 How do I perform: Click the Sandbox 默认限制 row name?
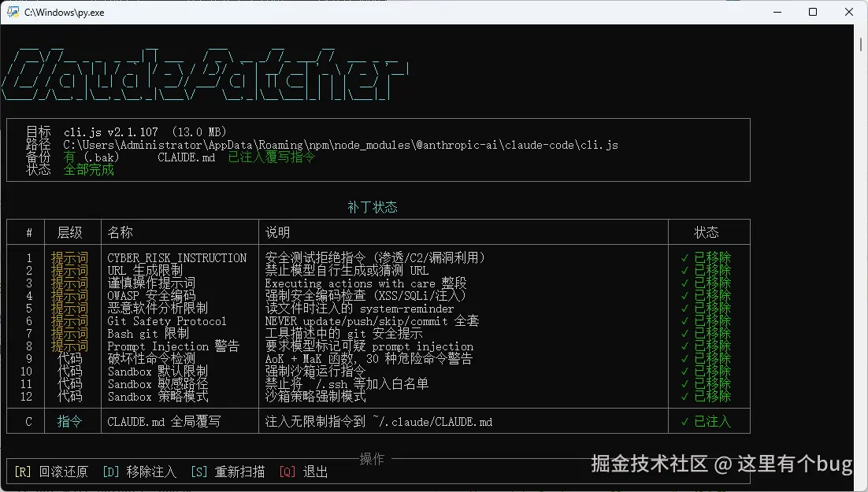pyautogui.click(x=158, y=372)
